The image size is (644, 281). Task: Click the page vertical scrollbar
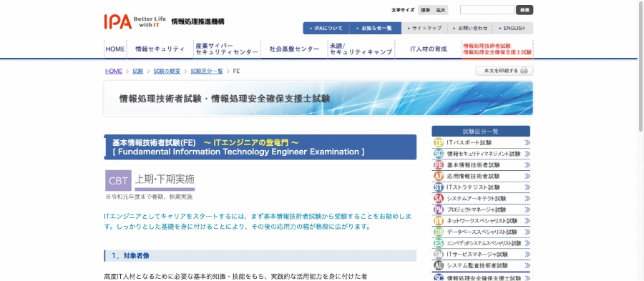[640, 66]
